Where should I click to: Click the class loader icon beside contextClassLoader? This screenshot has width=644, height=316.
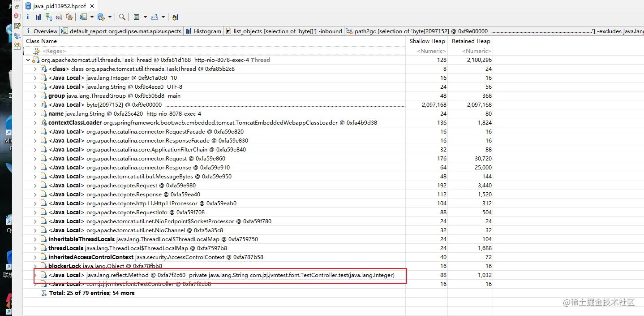(43, 122)
